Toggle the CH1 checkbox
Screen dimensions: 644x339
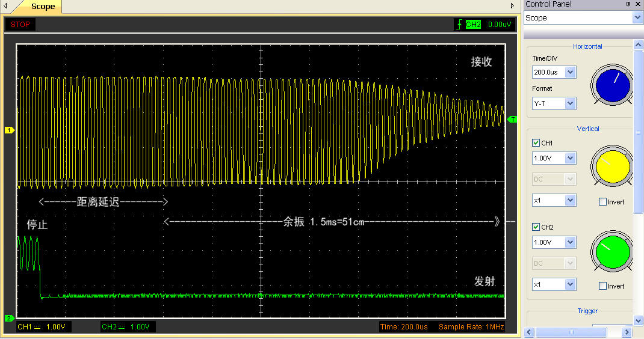[536, 143]
